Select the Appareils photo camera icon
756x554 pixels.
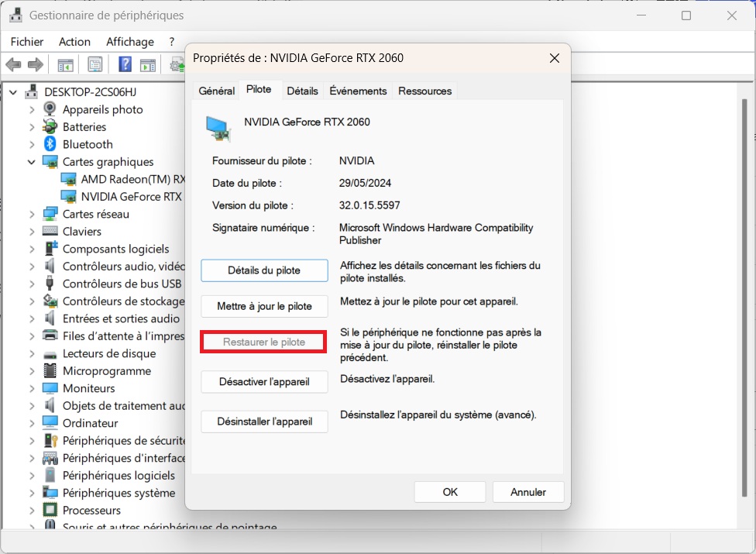pyautogui.click(x=50, y=109)
